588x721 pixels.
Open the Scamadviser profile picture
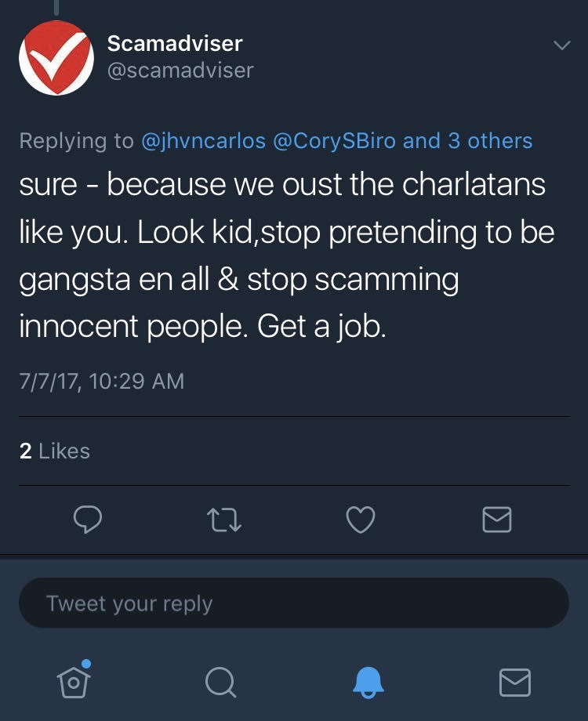[56, 57]
